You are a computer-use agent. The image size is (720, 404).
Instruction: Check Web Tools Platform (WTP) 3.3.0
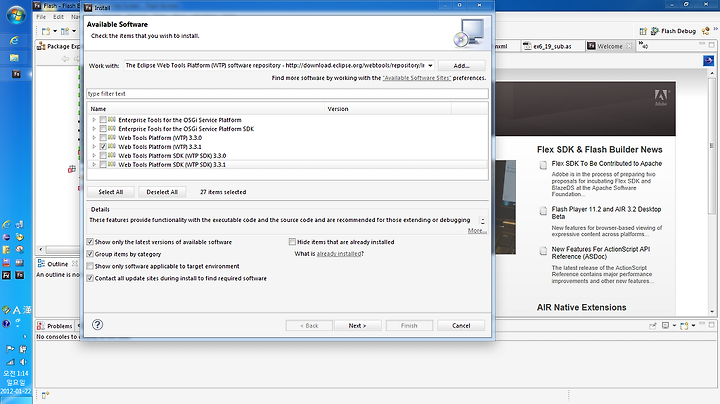103,138
